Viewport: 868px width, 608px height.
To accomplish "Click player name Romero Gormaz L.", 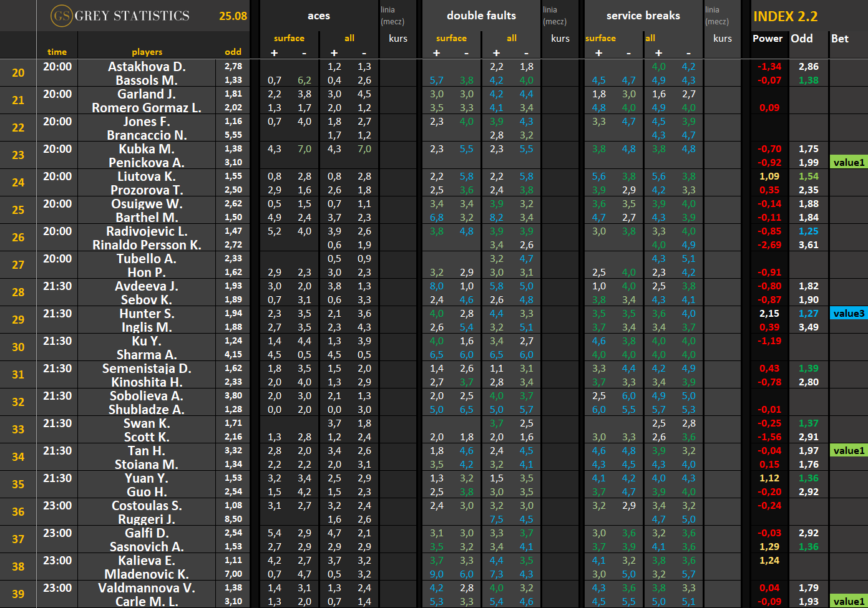I will pos(147,108).
